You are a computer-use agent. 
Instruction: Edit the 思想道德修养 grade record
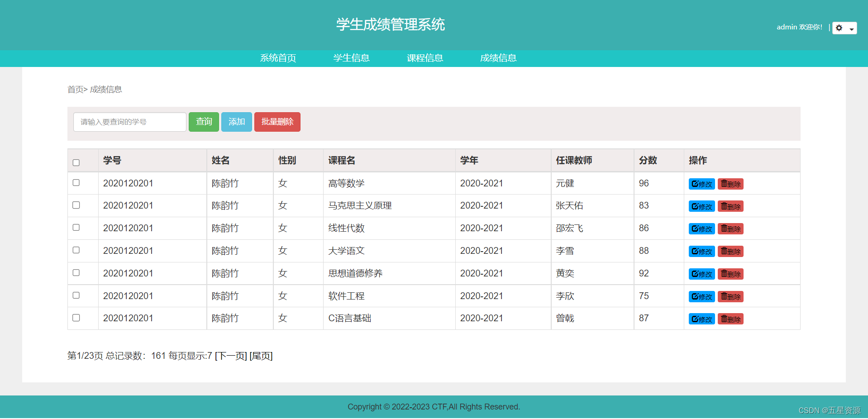pyautogui.click(x=701, y=274)
